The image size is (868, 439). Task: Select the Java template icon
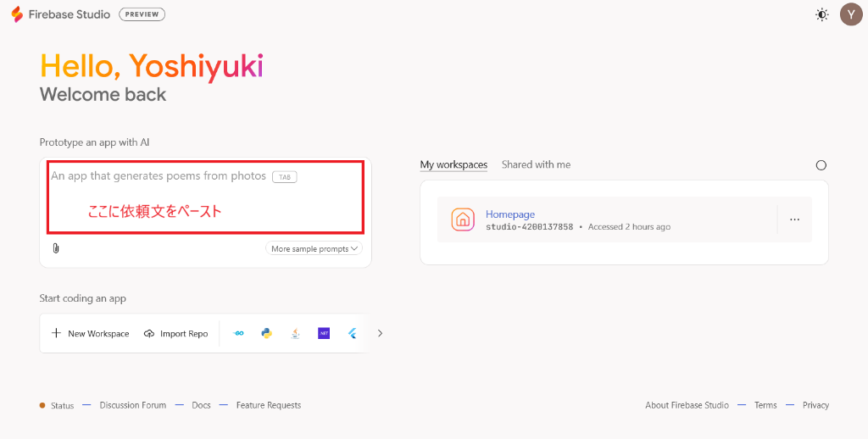pos(296,333)
